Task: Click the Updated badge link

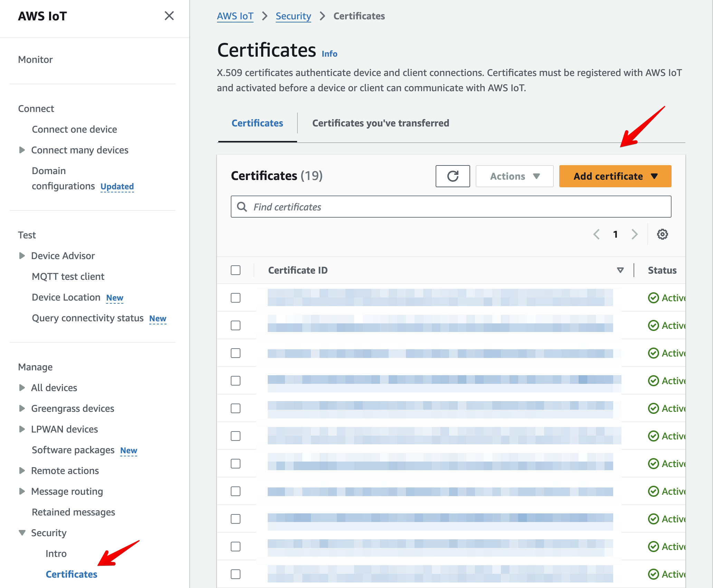Action: coord(117,187)
